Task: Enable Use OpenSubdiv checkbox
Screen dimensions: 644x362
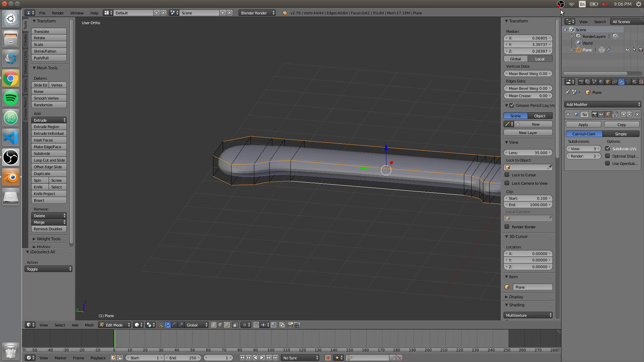Action: (607, 163)
